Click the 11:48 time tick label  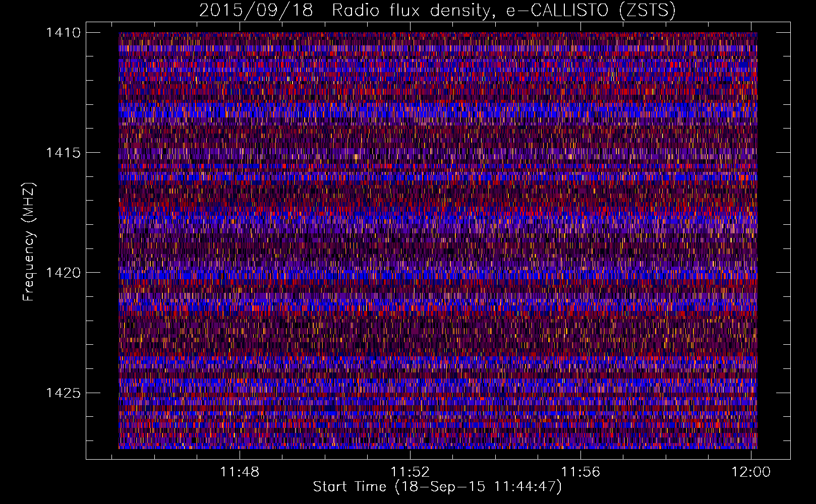[x=240, y=472]
